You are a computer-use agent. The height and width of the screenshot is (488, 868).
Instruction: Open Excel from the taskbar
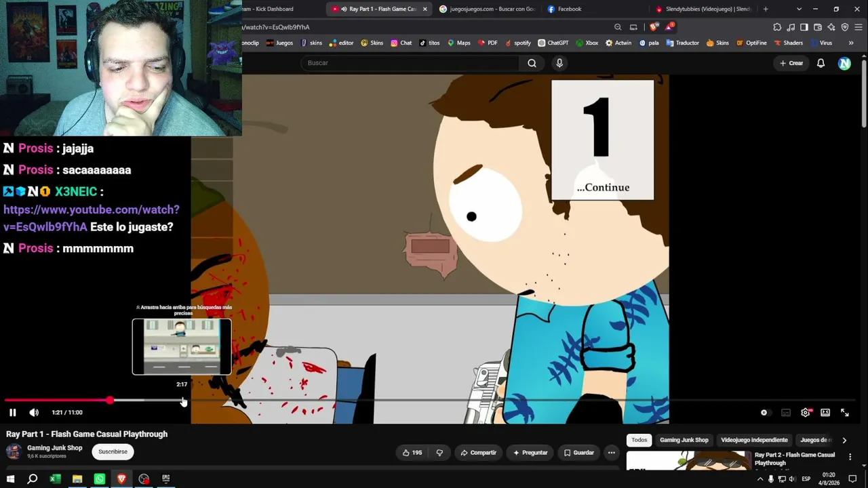point(55,479)
